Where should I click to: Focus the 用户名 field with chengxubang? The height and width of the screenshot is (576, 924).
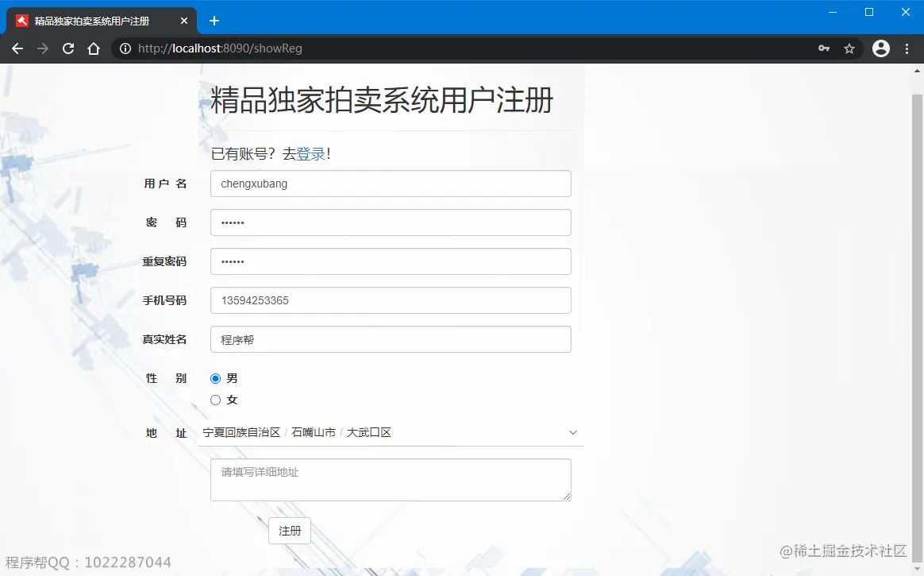point(391,184)
